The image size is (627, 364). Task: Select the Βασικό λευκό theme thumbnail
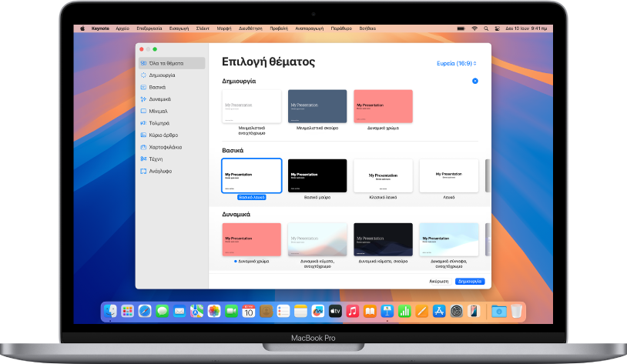[252, 175]
